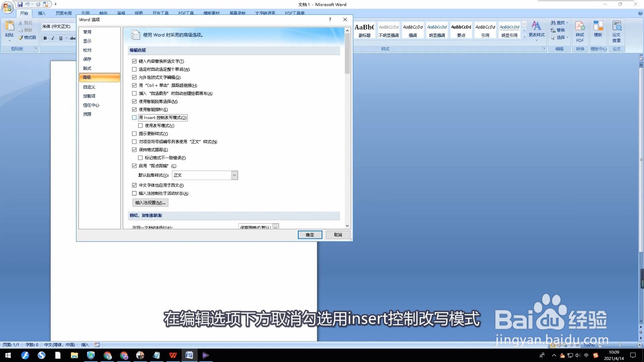Open the customize quick access toolbar dropdown

[56, 4]
